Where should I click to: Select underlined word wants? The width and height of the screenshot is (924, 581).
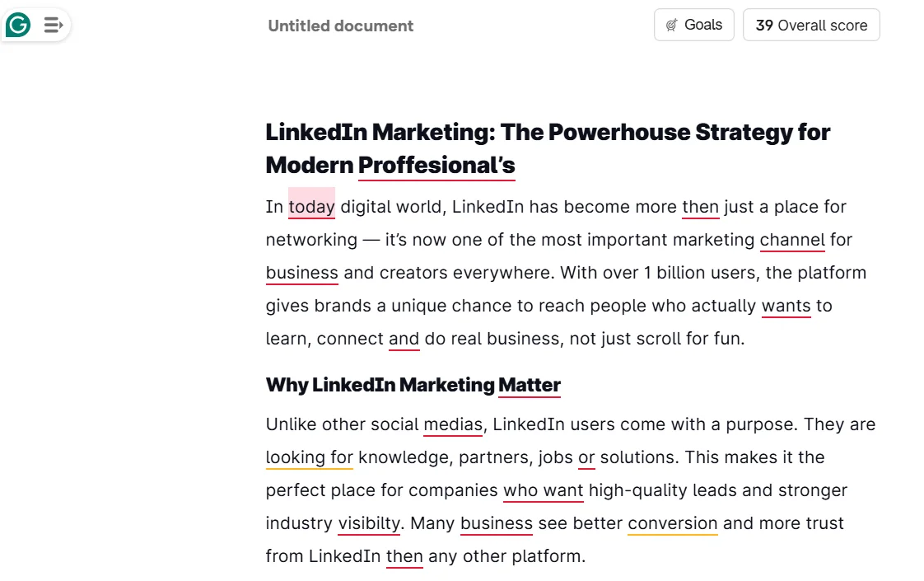pos(786,306)
